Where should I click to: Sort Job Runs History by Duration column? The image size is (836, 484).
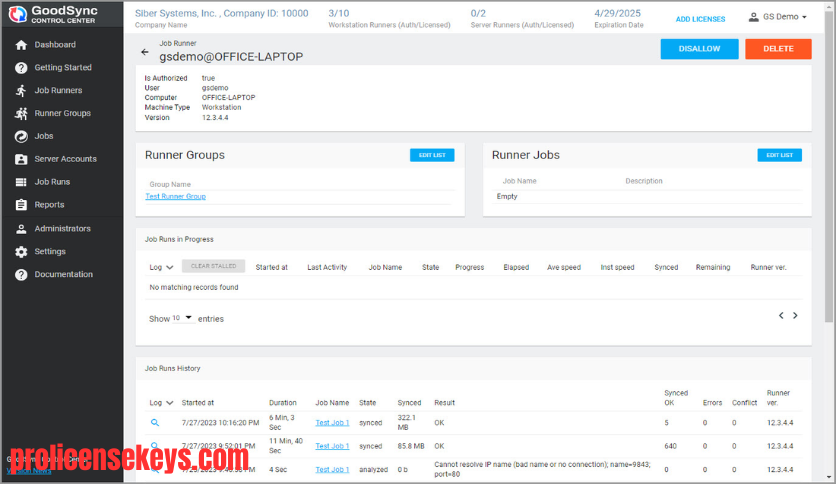(x=283, y=403)
